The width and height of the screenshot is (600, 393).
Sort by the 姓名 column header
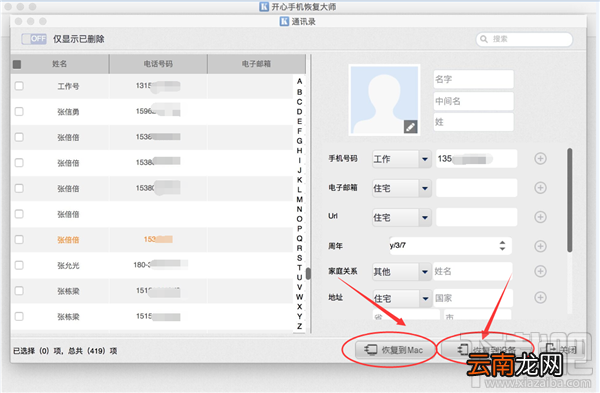(60, 64)
